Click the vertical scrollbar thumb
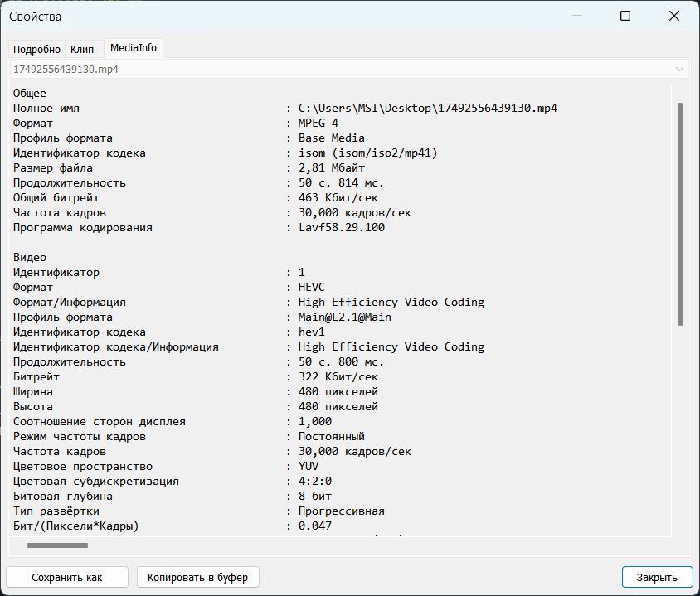This screenshot has width=700, height=596. tap(680, 213)
